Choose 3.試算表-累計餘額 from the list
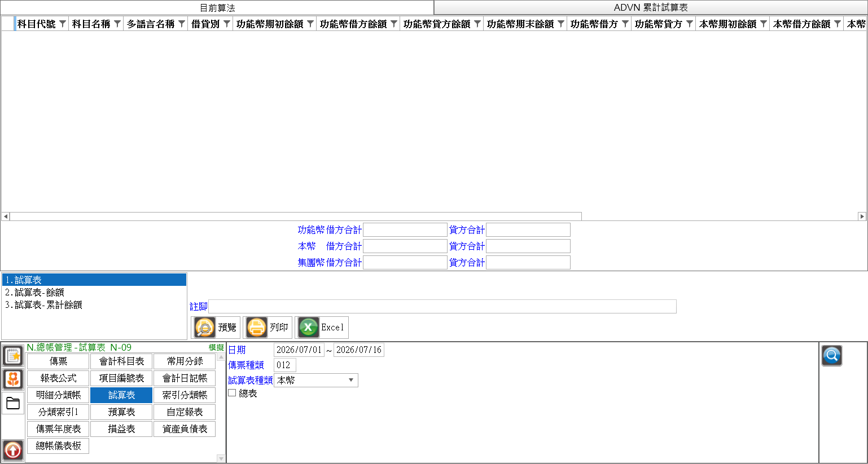This screenshot has height=464, width=868. click(x=94, y=305)
